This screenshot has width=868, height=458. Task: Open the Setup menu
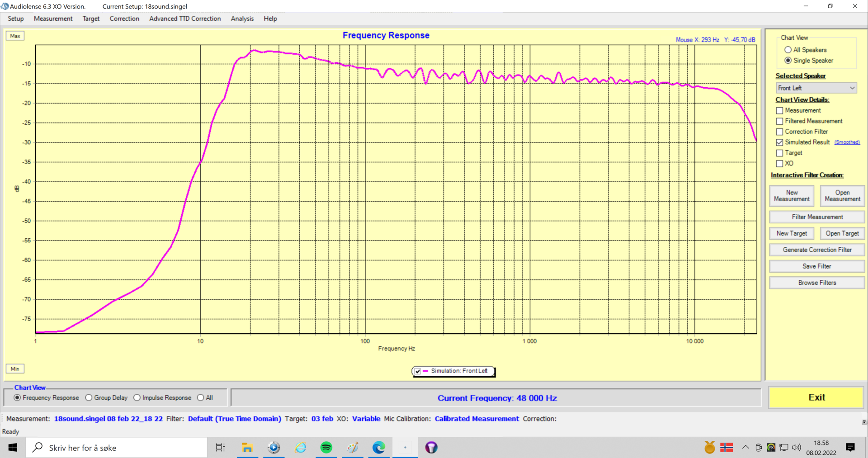(16, 19)
